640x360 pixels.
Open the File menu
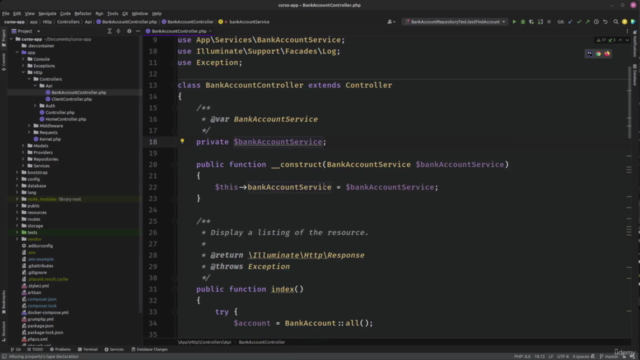(x=6, y=13)
